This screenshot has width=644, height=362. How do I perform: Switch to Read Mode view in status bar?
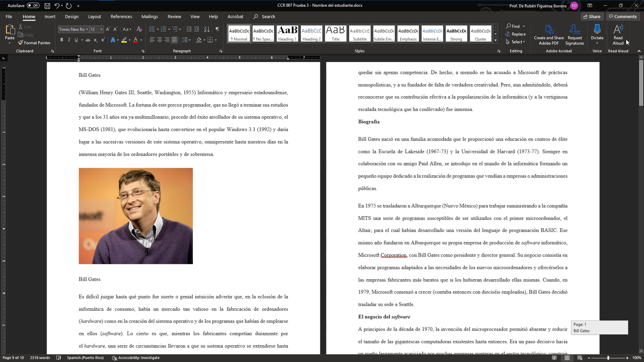(x=554, y=358)
